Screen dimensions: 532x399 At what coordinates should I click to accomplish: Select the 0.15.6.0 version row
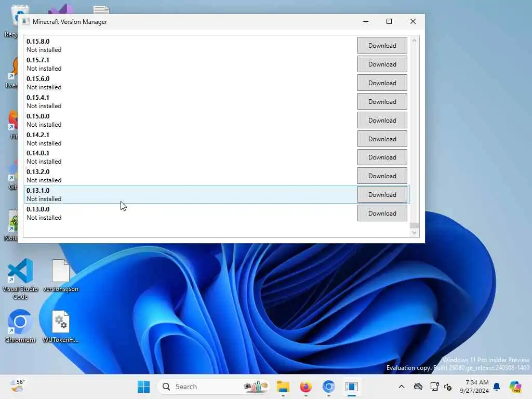(x=217, y=83)
